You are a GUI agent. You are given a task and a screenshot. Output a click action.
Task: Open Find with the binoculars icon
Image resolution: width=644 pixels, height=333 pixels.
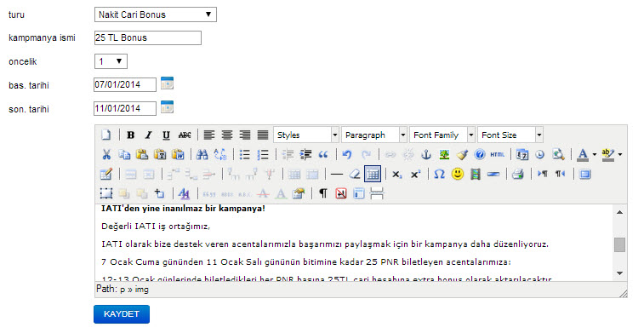point(202,155)
